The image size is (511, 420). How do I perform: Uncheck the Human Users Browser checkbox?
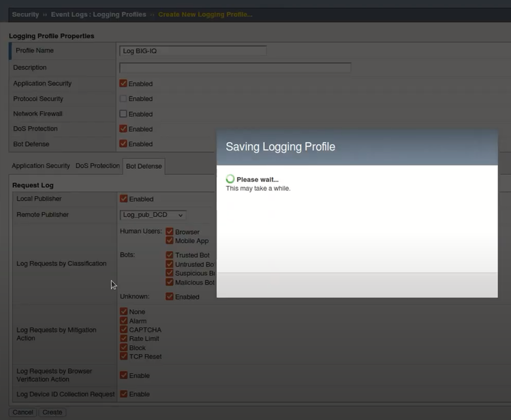(170, 231)
